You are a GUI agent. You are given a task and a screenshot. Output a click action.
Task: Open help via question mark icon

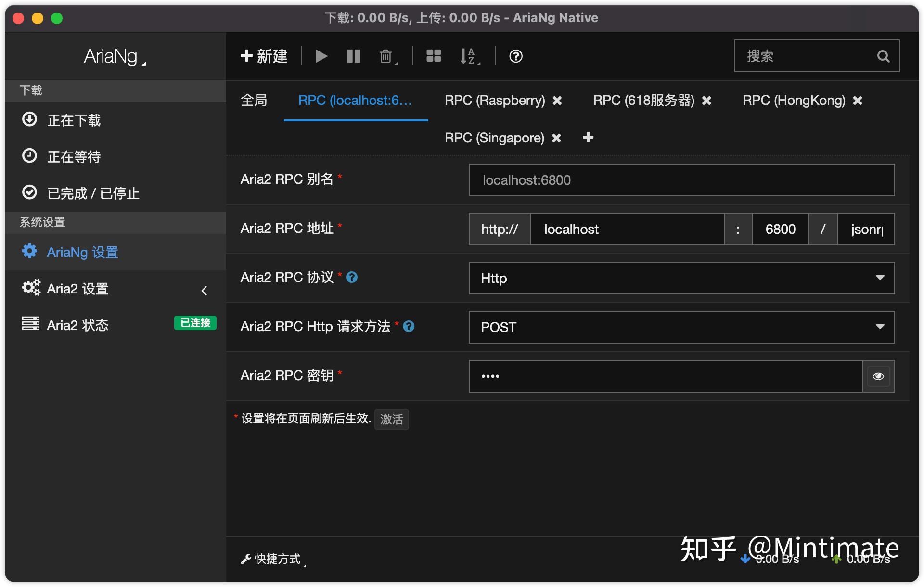click(x=516, y=56)
